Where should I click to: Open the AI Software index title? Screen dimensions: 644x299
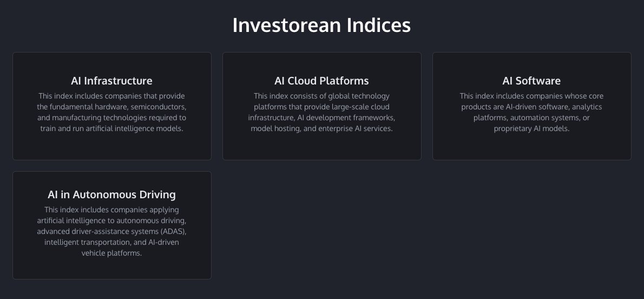point(531,81)
